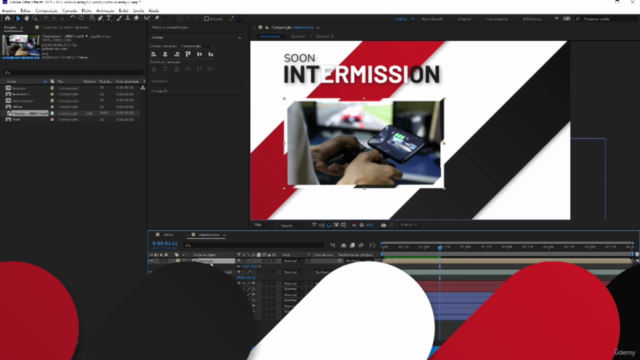This screenshot has height=360, width=640.
Task: Click the blue playhead on the time ruler
Action: tap(440, 247)
